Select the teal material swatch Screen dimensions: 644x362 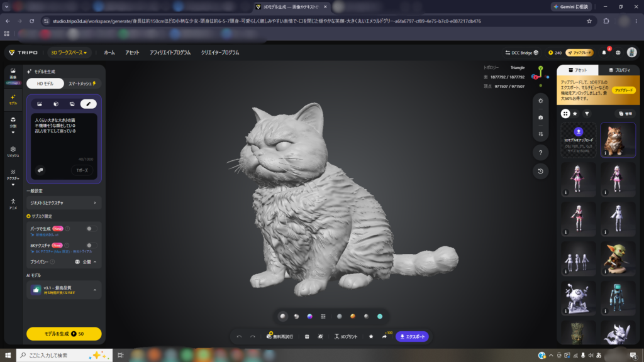380,317
